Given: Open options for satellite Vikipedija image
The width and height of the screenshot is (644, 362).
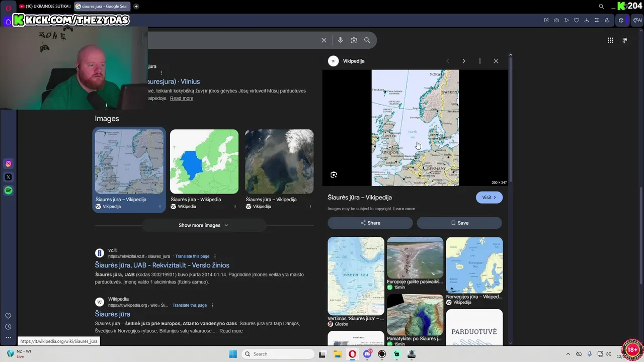Looking at the screenshot, I should click(x=310, y=207).
